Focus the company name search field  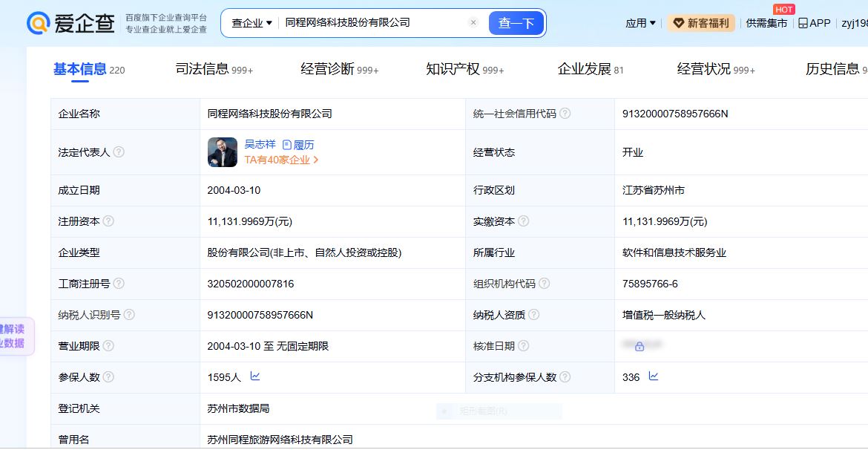(374, 23)
